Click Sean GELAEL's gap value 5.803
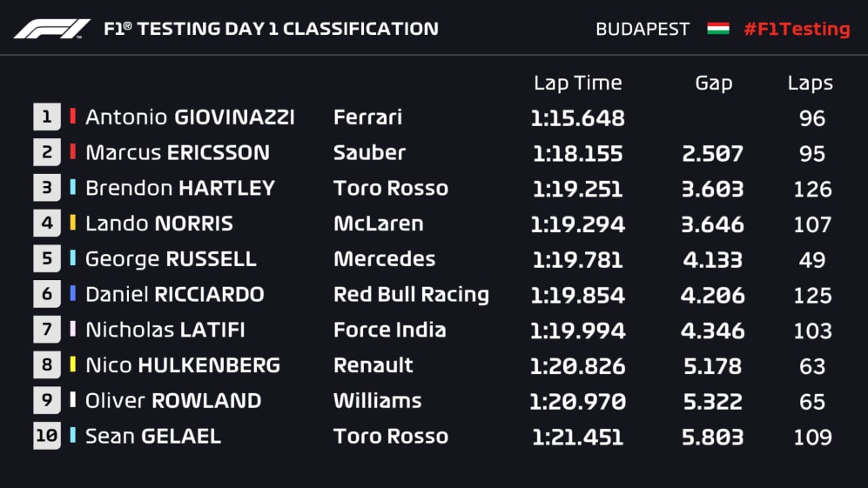 pos(712,437)
